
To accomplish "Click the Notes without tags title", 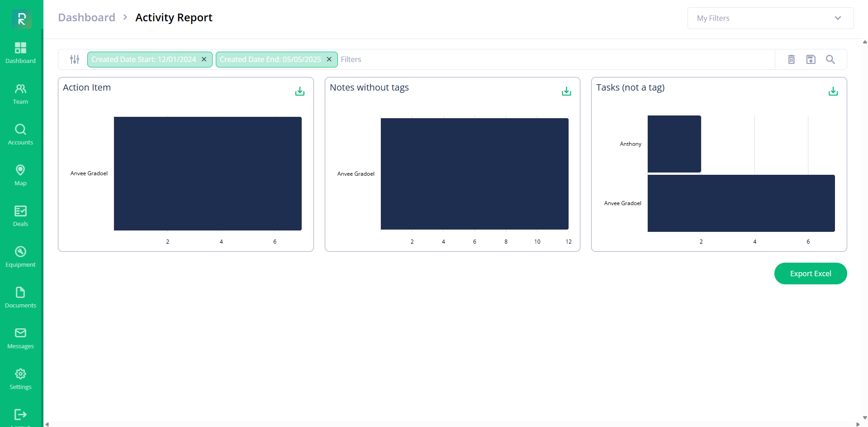I will pyautogui.click(x=369, y=87).
